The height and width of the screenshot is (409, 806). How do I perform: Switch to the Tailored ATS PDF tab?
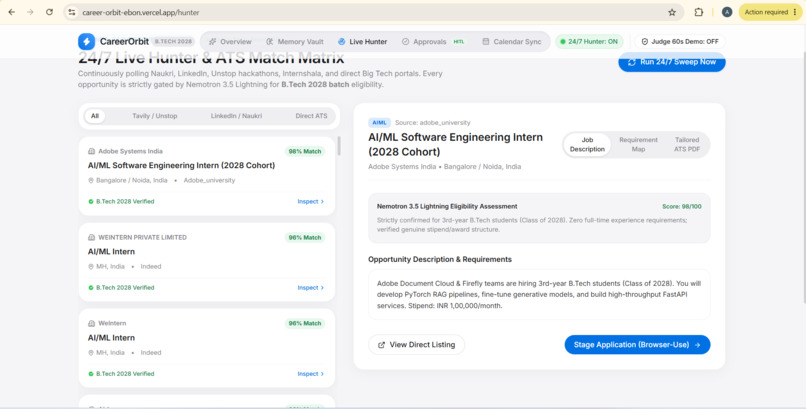687,145
